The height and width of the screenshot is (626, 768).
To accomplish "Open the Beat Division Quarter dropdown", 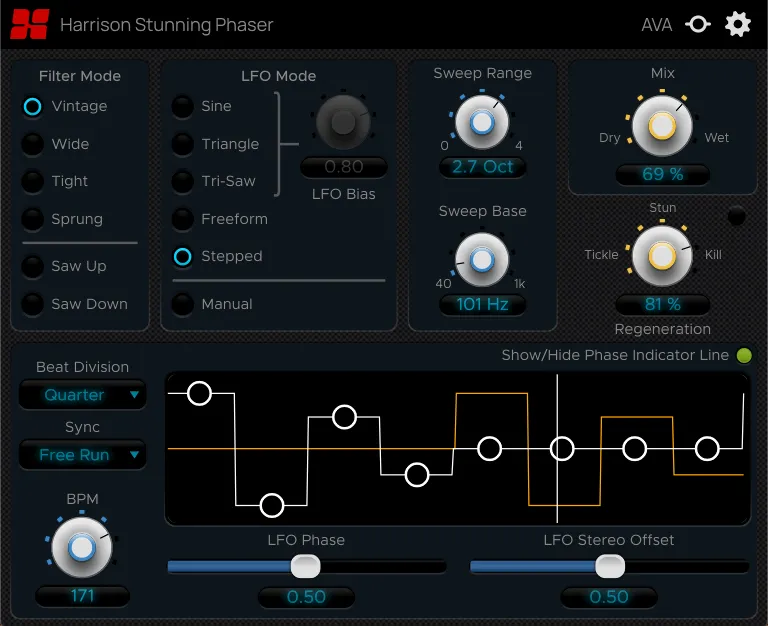I will pos(82,395).
